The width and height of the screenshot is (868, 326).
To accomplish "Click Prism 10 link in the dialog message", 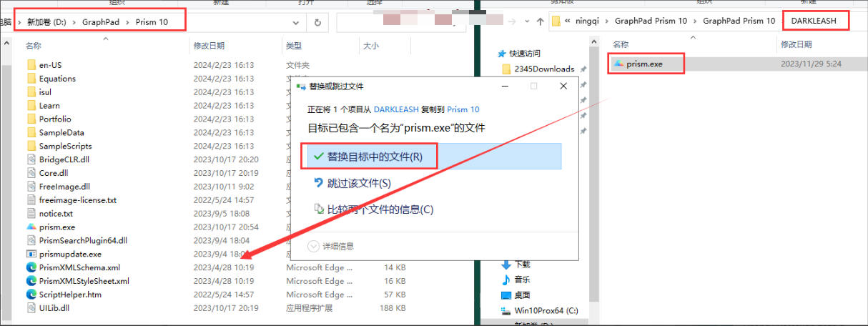I will pos(463,109).
